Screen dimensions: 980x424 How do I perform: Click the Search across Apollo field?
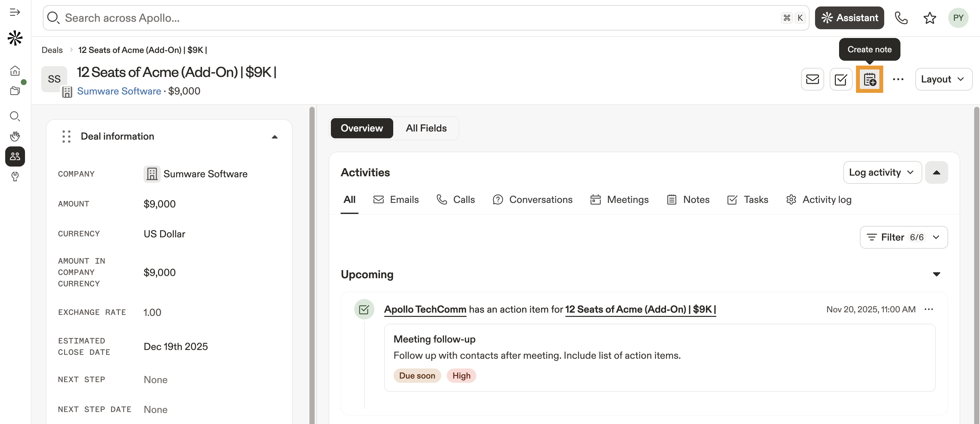pos(419,18)
